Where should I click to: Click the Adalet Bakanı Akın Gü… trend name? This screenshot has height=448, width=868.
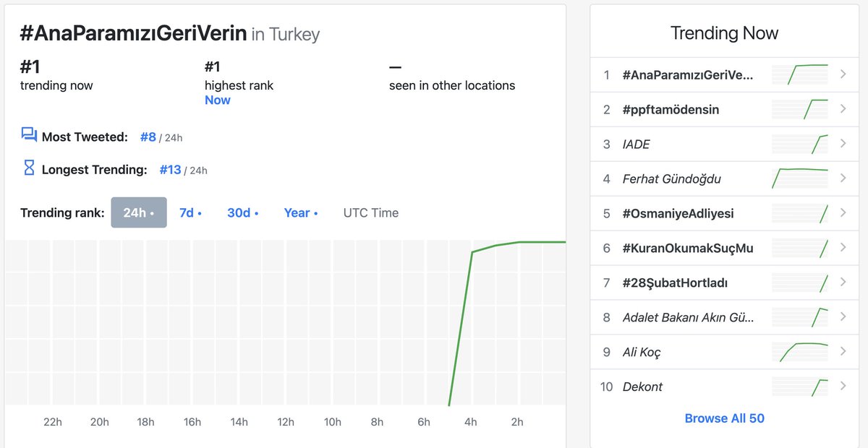pyautogui.click(x=688, y=318)
